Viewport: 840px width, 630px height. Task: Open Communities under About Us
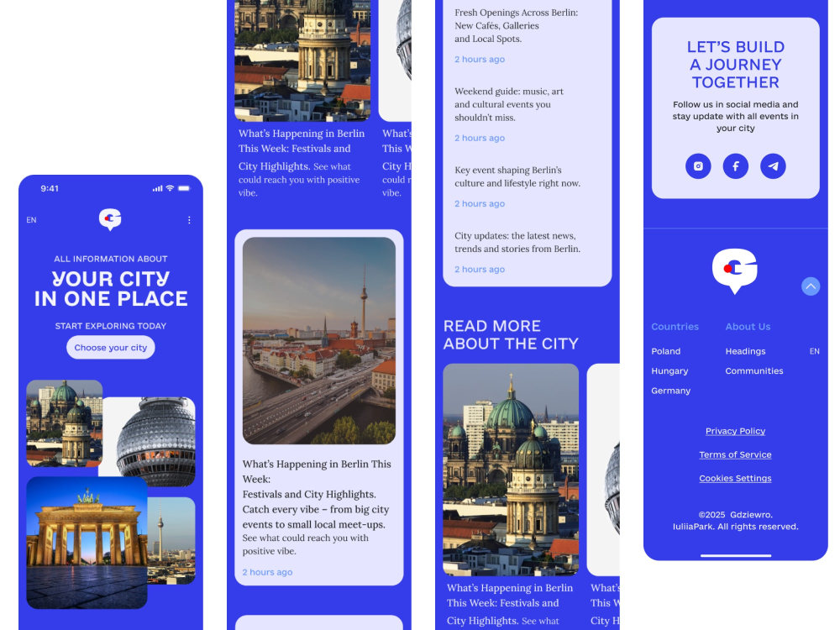[x=754, y=371]
